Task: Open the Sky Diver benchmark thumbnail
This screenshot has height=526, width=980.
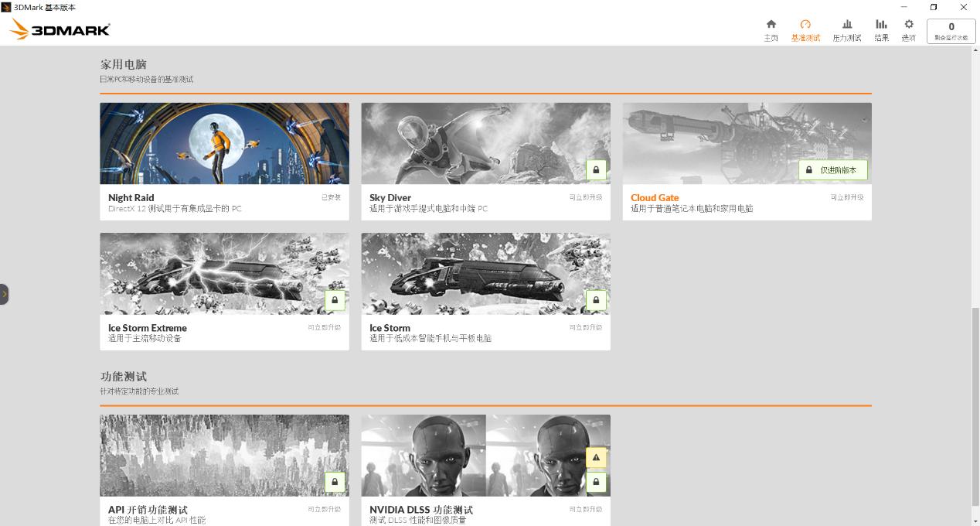Action: 485,143
